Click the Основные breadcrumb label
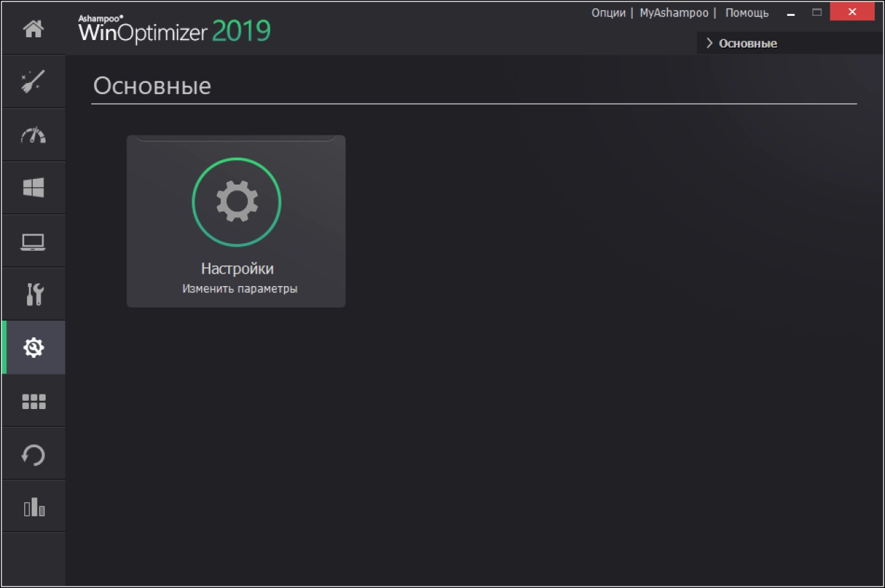Screen dimensions: 885x588 [748, 43]
